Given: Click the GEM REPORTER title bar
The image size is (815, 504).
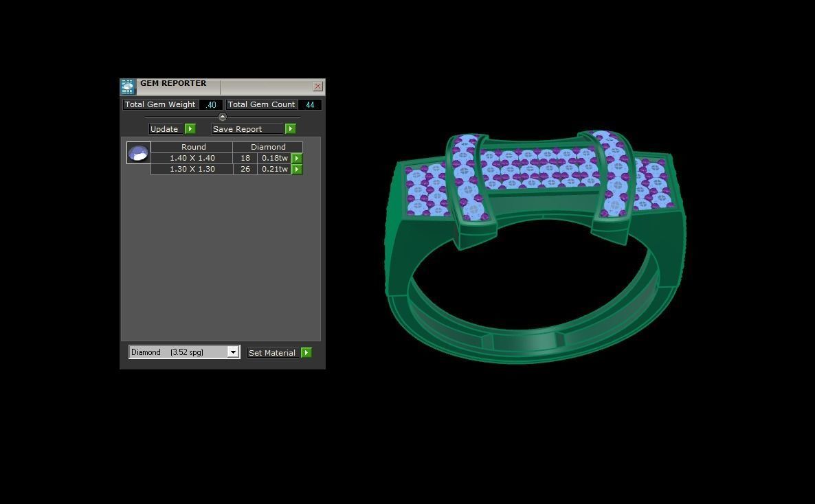Looking at the screenshot, I should 223,87.
